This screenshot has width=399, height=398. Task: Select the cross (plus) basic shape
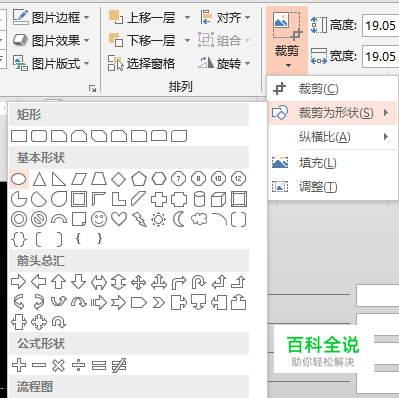159,199
